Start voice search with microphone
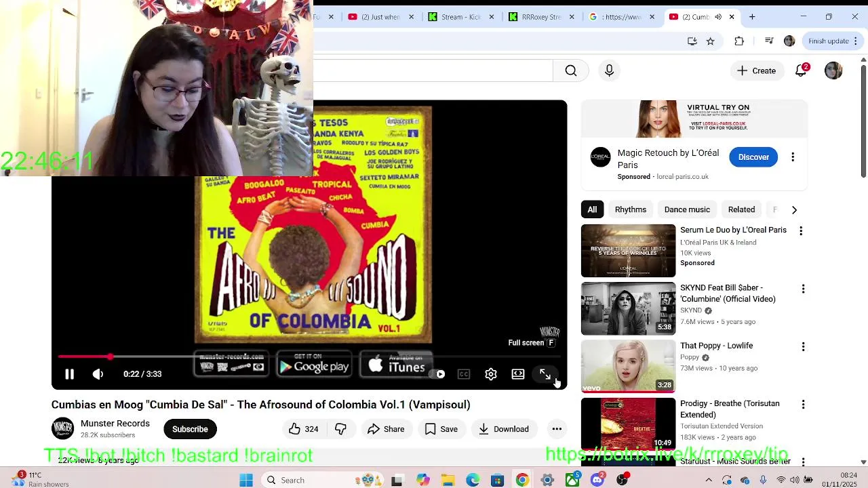Screen dimensions: 868x488 pos(609,70)
